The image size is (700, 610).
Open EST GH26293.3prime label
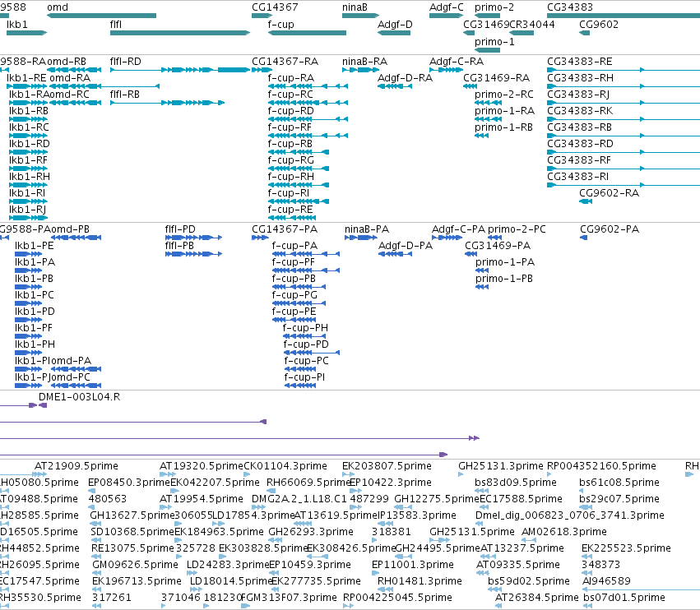coord(311,531)
